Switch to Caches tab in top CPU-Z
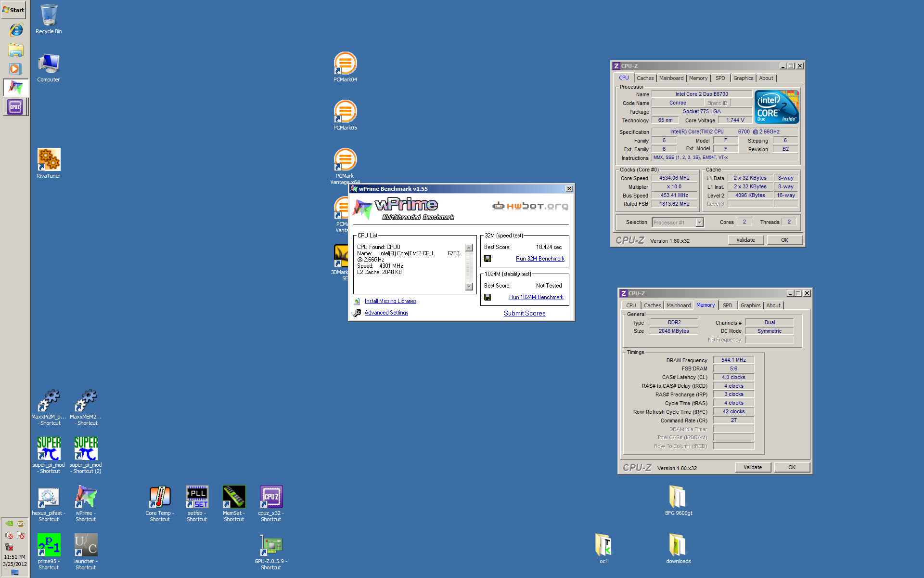Viewport: 924px width, 578px height. pos(645,78)
